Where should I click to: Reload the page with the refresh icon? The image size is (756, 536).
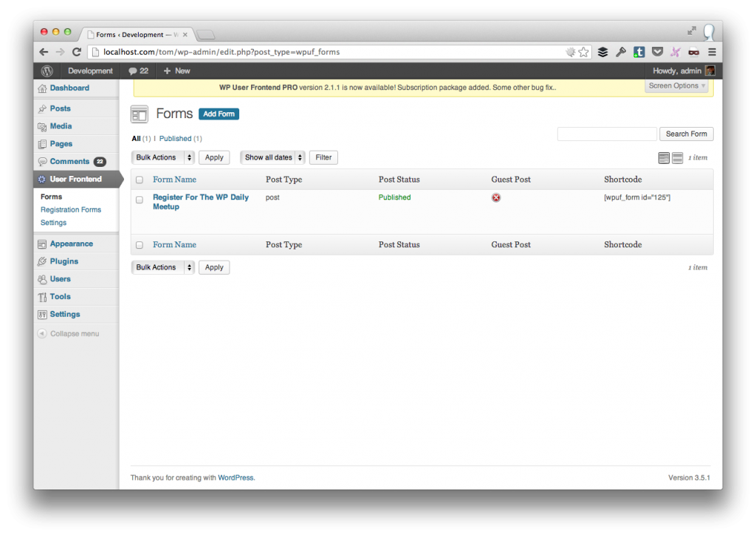tap(77, 52)
